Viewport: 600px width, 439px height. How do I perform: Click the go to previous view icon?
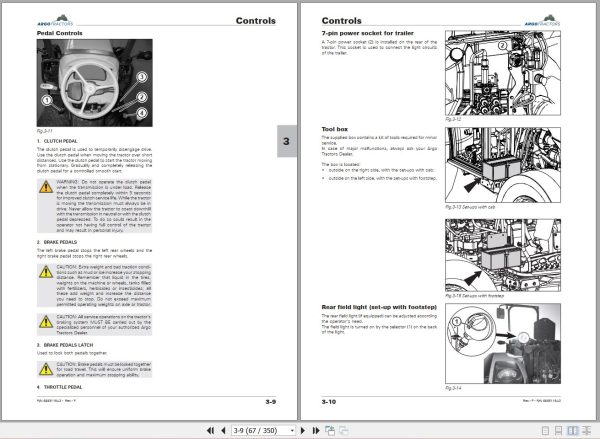(330, 431)
